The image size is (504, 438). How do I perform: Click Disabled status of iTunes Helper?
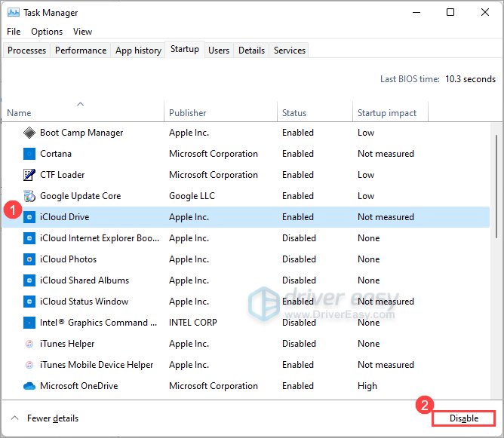300,344
